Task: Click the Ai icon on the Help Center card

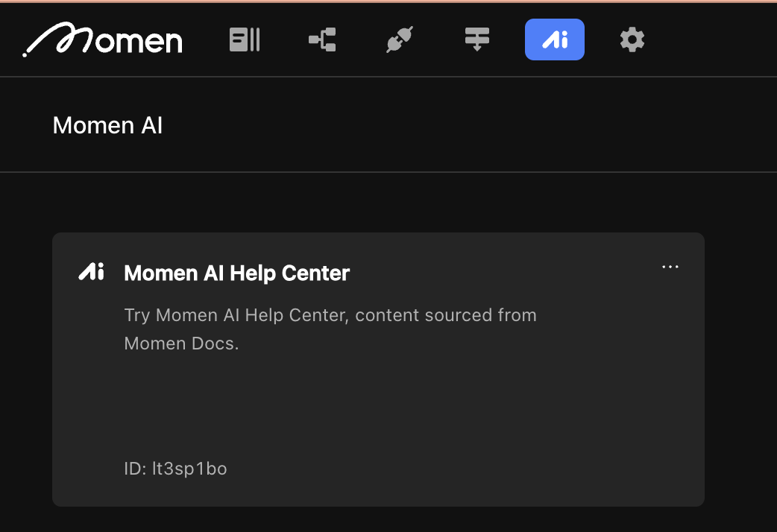Action: tap(91, 271)
